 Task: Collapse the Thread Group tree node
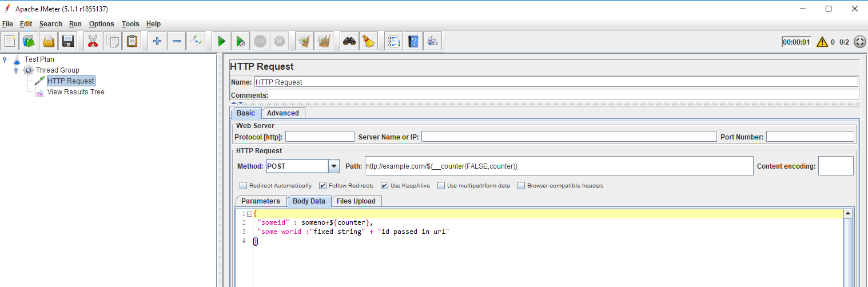[17, 70]
